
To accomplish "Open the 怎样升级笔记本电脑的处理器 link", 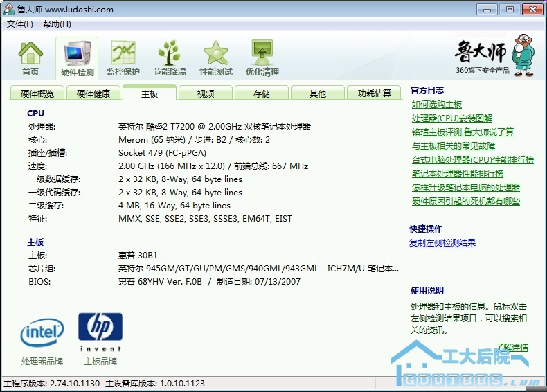I will 466,188.
